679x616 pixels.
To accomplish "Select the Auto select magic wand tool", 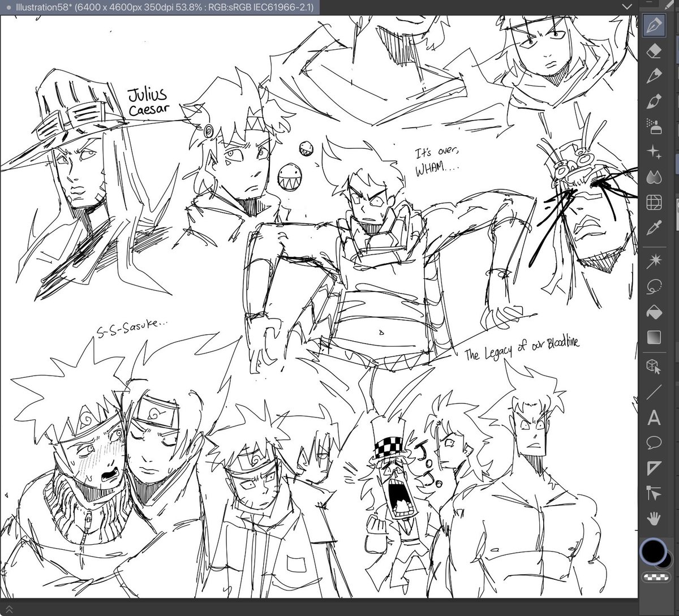I will 654,261.
